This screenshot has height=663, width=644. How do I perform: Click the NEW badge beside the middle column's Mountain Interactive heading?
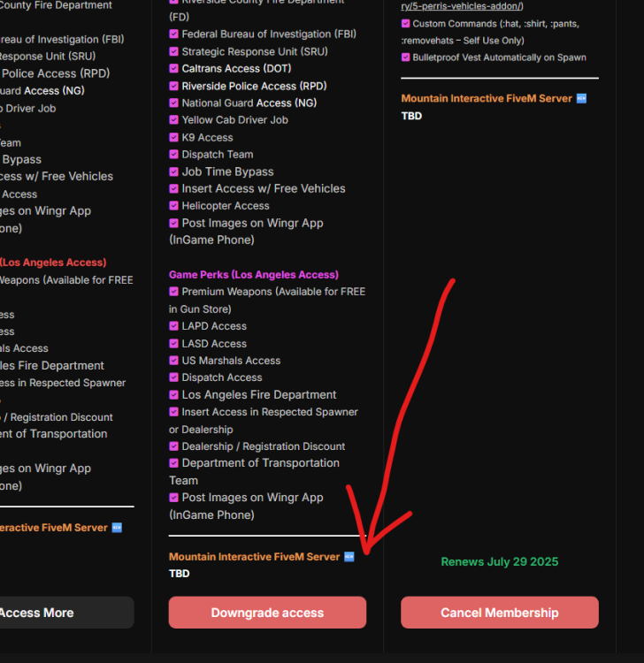349,556
